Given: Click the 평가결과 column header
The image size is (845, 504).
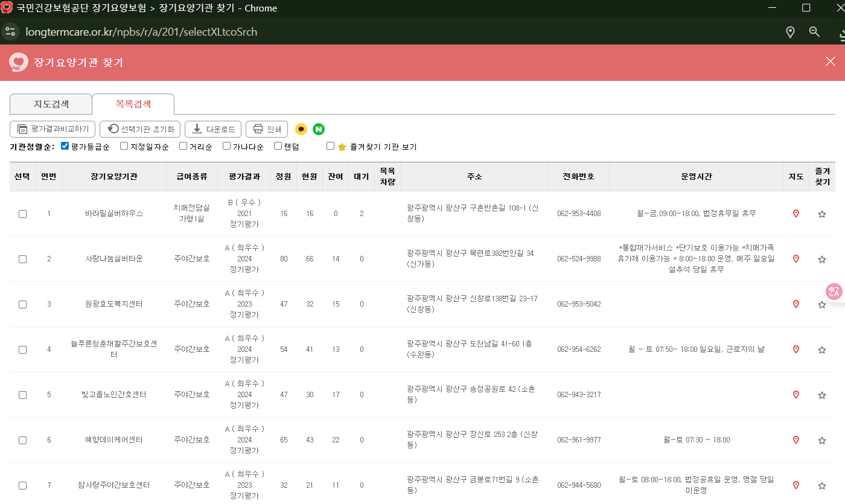Looking at the screenshot, I should [x=244, y=177].
